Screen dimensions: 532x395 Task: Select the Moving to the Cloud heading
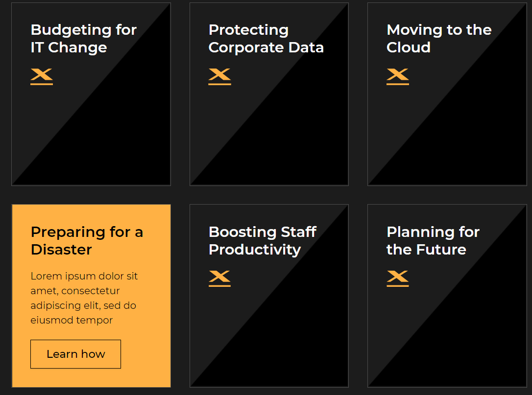439,39
